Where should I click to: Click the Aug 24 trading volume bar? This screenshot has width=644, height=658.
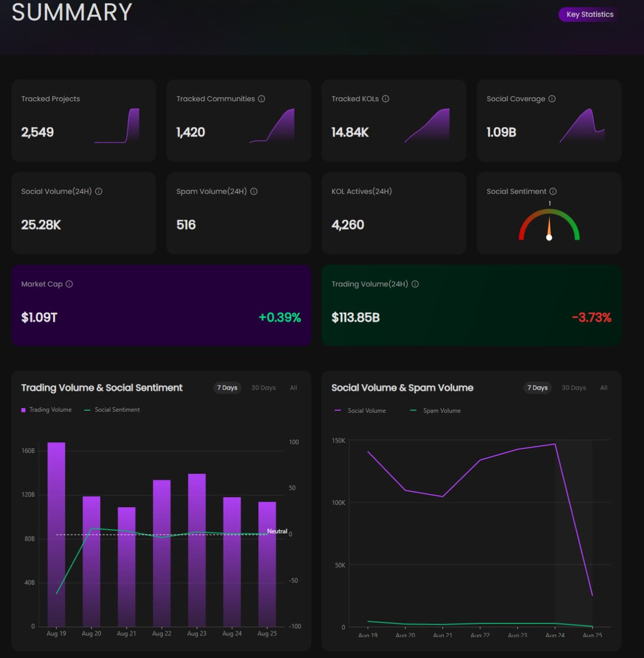pos(232,561)
